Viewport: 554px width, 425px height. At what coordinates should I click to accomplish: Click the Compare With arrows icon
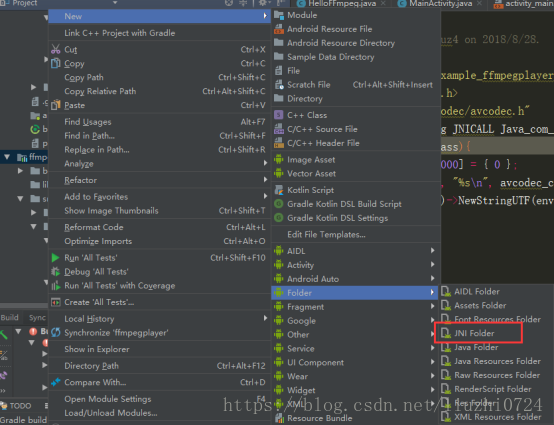[x=55, y=382]
